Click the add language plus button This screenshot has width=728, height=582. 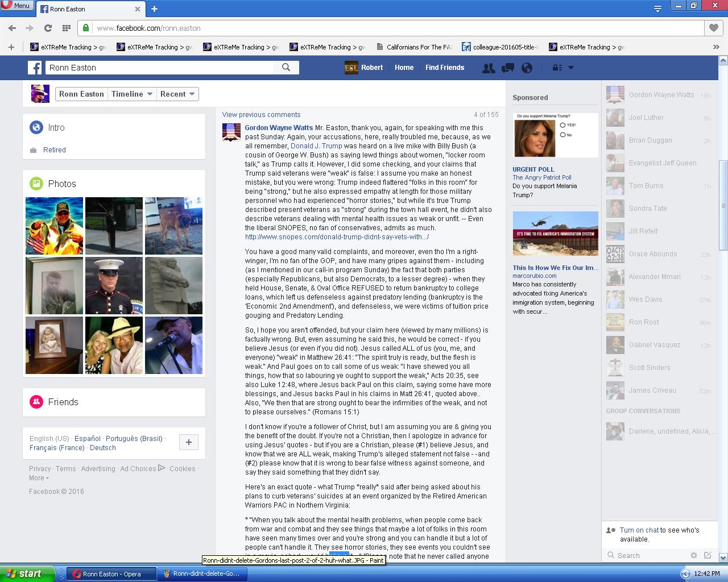tap(189, 442)
